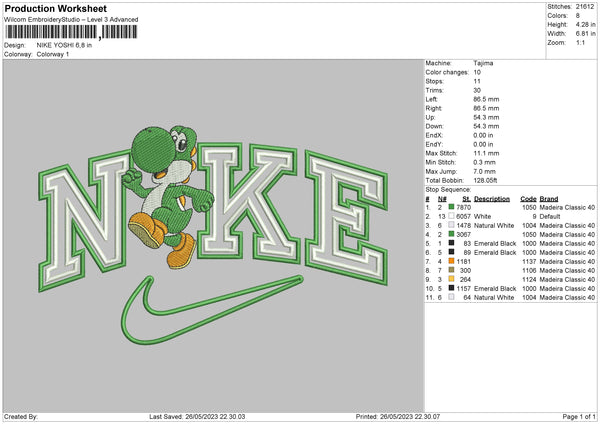
Task: Click 'Wilcom EmbroideryStudio – Level 3 Advanced' text
Action: [71, 20]
